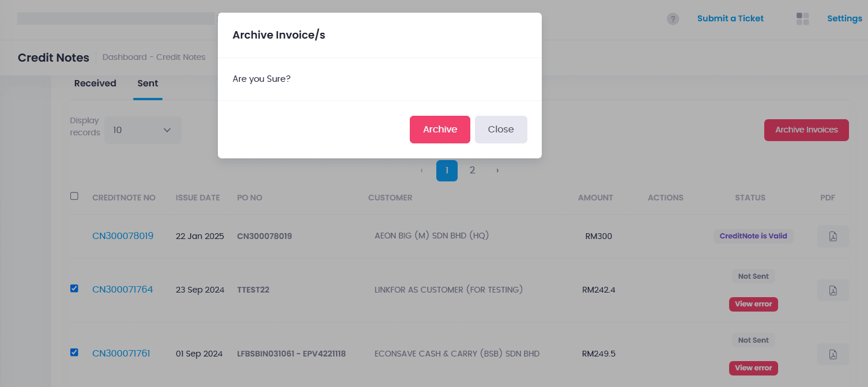Screen dimensions: 868x387
Task: Go to page 2 of records
Action: coord(472,170)
